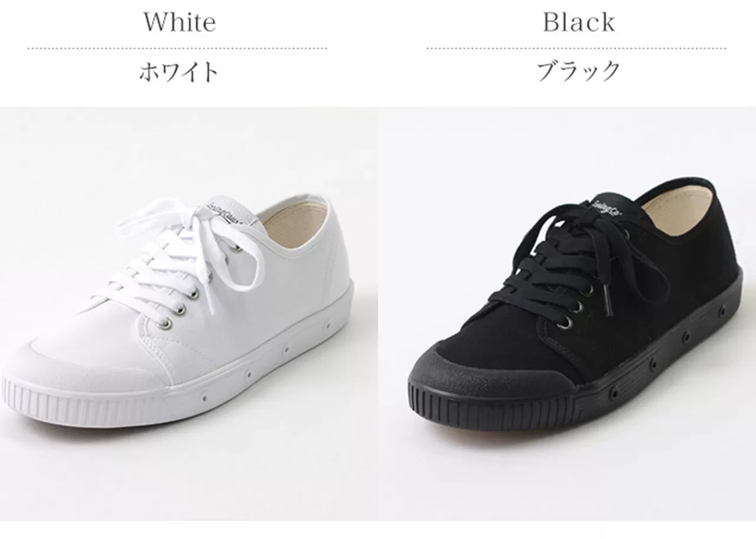Click the "White" color heading
The height and width of the screenshot is (539, 756).
pos(180,22)
